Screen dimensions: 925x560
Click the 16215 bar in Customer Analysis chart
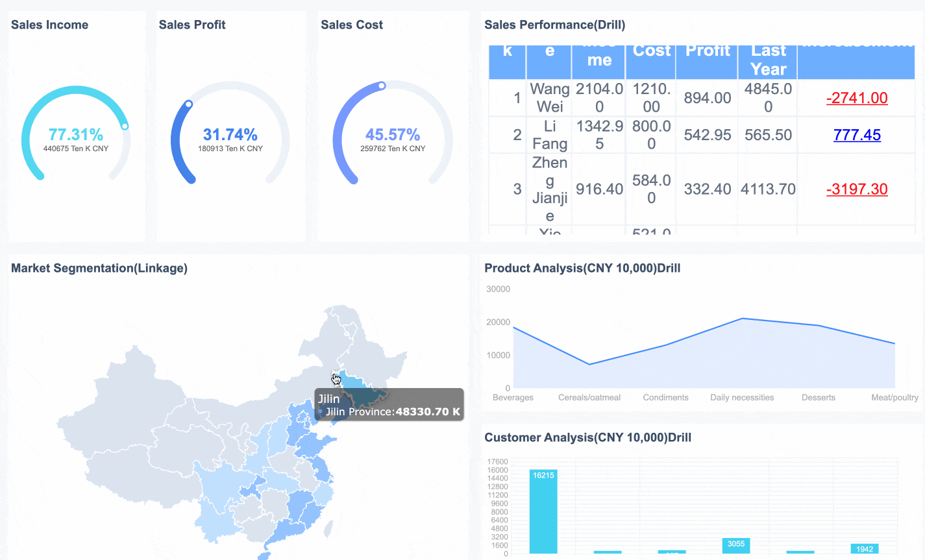[543, 513]
